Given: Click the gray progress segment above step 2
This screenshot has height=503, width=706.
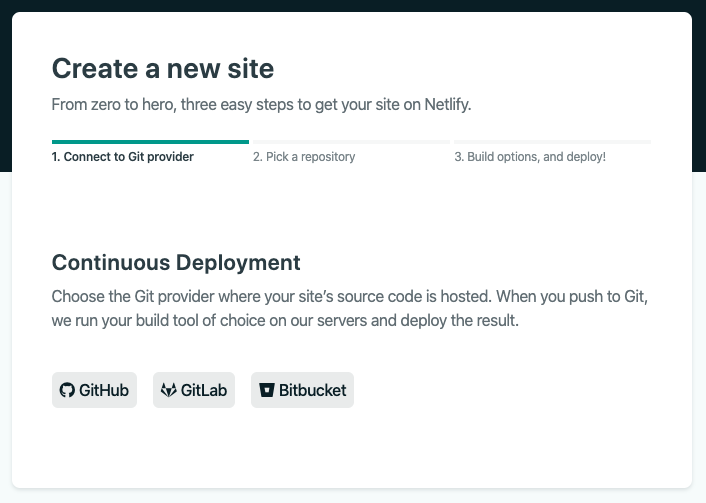Looking at the screenshot, I should [350, 142].
